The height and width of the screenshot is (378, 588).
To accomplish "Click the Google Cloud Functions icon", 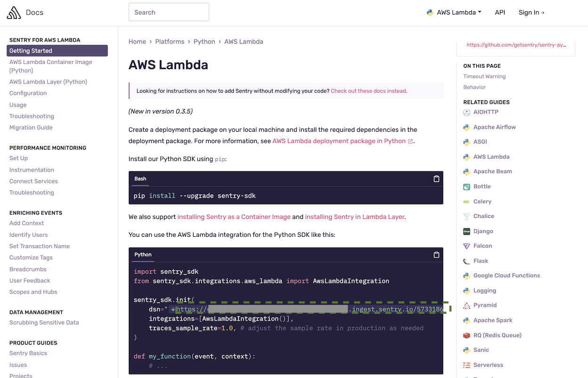I will pyautogui.click(x=466, y=276).
